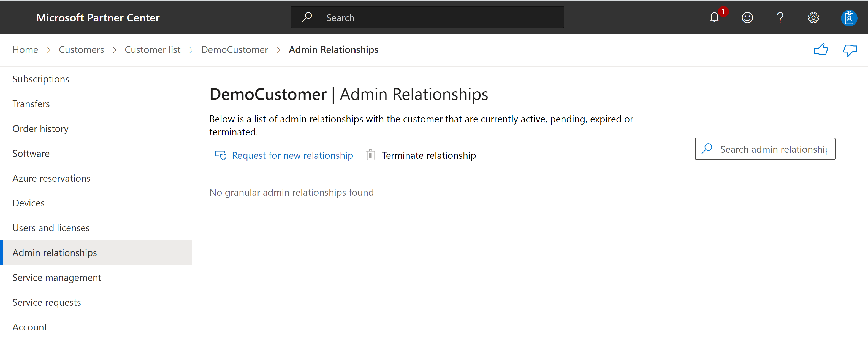The image size is (868, 344).
Task: Click the thumbs down icon
Action: [850, 50]
